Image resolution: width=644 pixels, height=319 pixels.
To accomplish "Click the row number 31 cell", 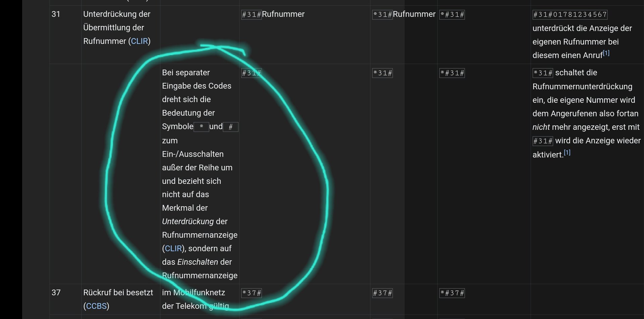I will (x=56, y=14).
